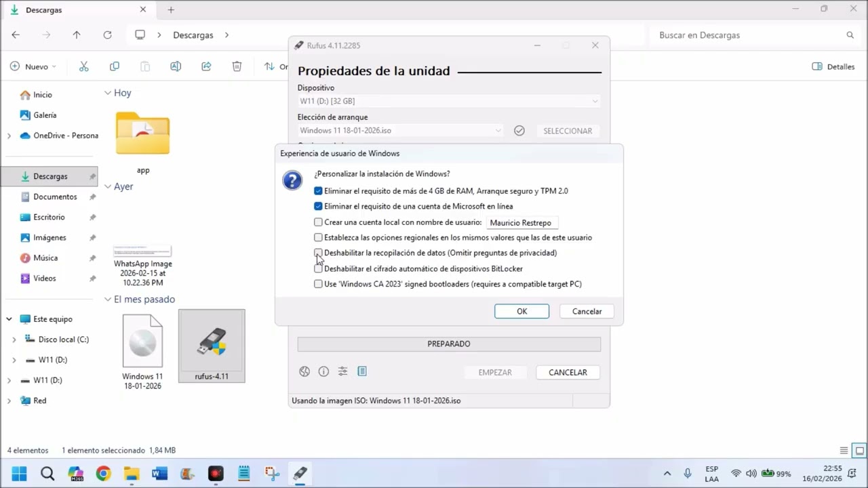Confirm dialog with OK button
This screenshot has width=868, height=488.
coord(521,311)
